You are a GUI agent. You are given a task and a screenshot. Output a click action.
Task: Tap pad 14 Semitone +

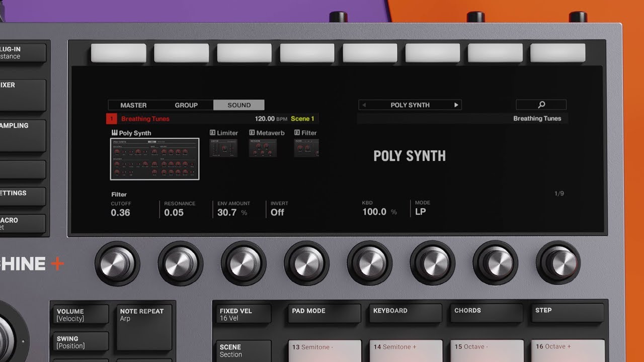(x=406, y=351)
